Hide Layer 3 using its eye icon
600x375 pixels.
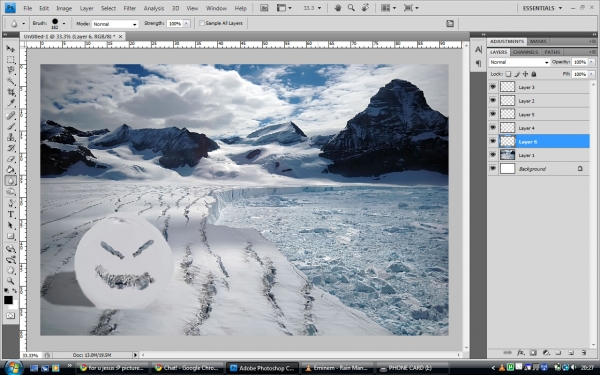493,87
